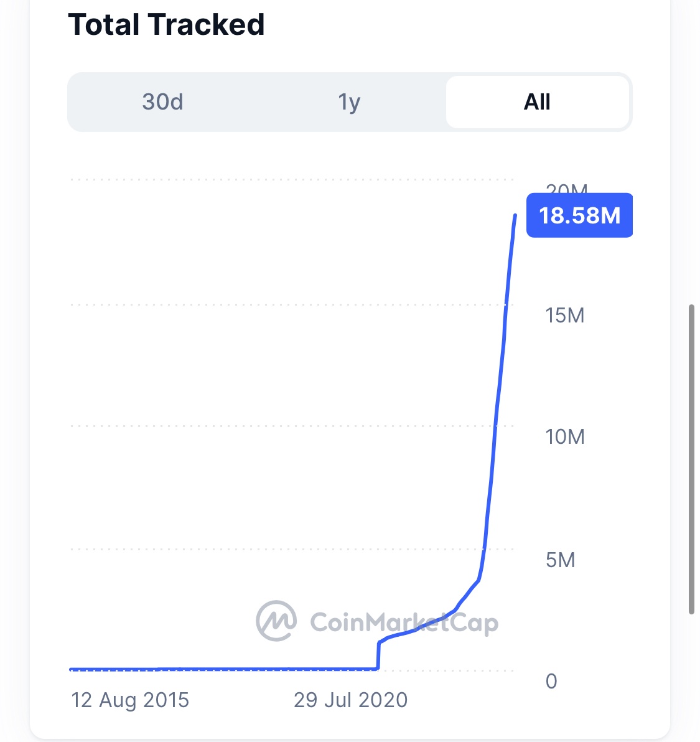Click the top endpoint of the blue line

pyautogui.click(x=515, y=215)
